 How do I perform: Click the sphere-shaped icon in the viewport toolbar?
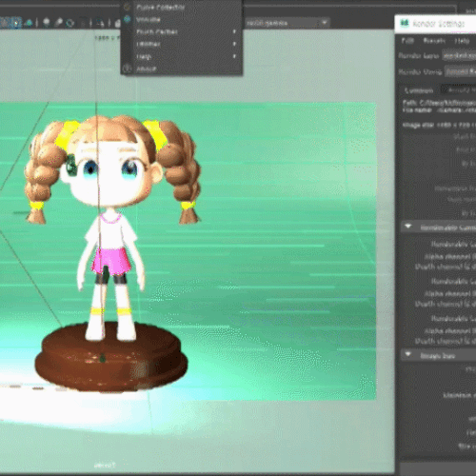[x=47, y=22]
